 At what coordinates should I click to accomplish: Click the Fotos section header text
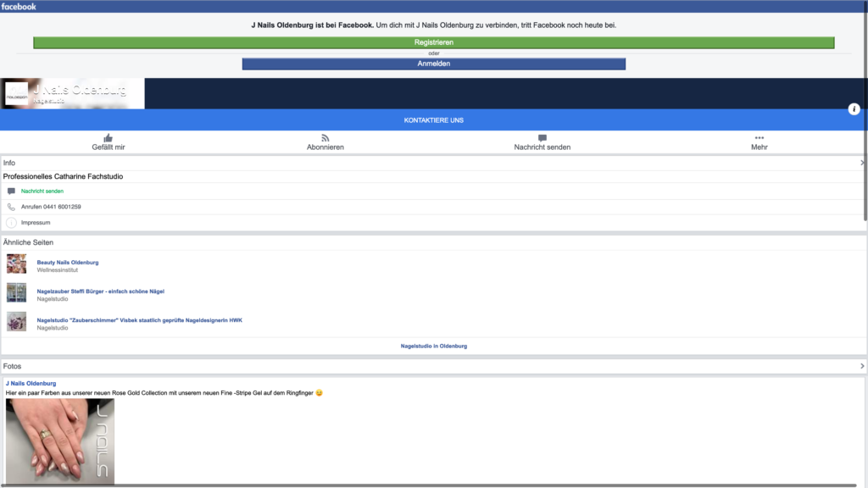tap(12, 366)
